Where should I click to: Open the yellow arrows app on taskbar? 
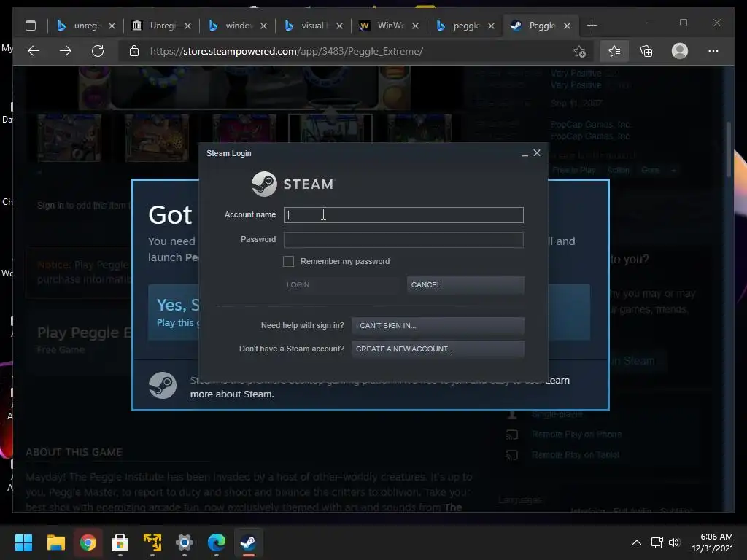pyautogui.click(x=152, y=542)
